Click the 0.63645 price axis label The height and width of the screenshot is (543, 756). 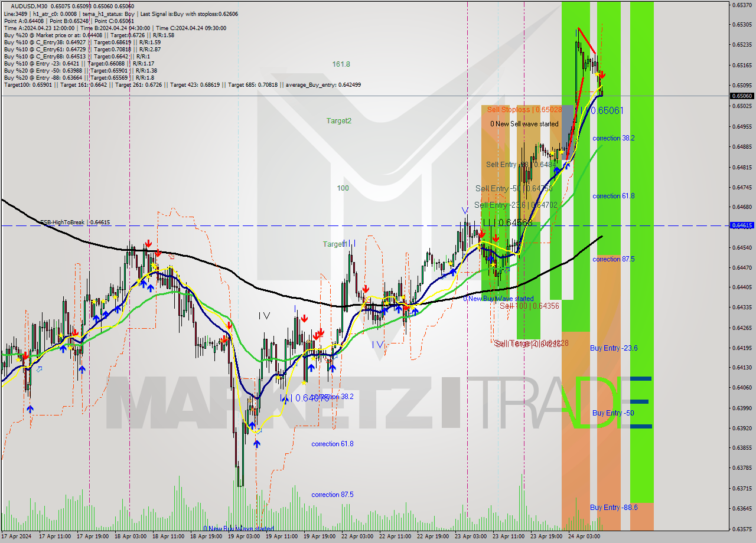(742, 509)
